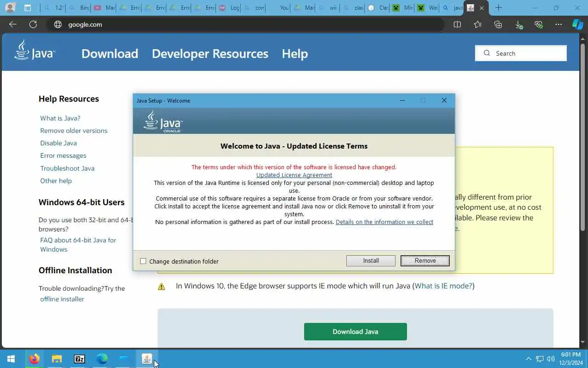Screen dimensions: 588x368
Task: View site information globe icon
Action: [58, 24]
